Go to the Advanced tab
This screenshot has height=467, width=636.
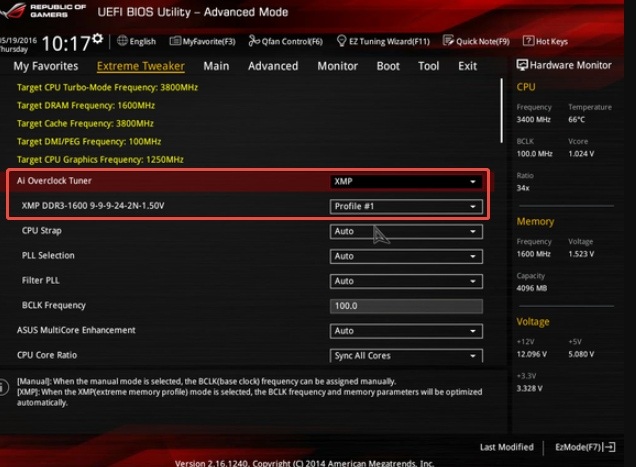tap(273, 66)
